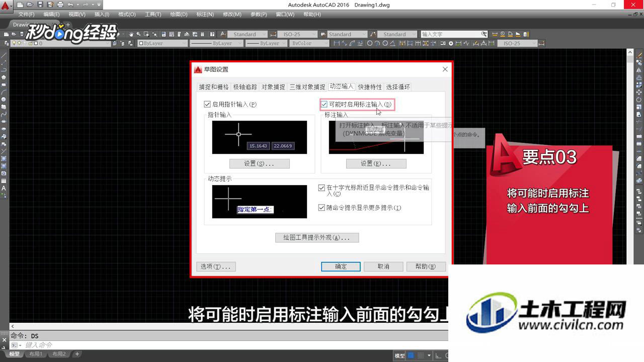This screenshot has height=362, width=644.
Task: Click the Dimension style icon before ISO-25
Action: [273, 34]
